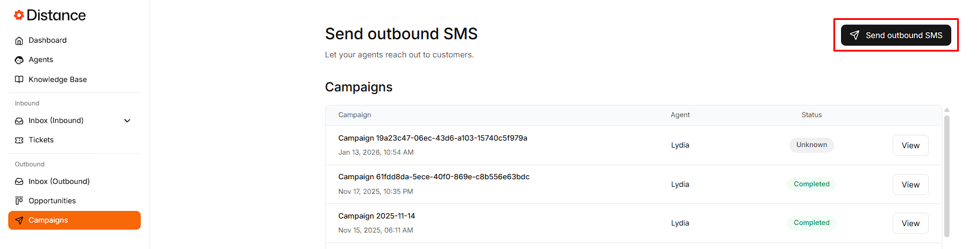Click the Tickets ticket icon
980x249 pixels.
coord(19,140)
